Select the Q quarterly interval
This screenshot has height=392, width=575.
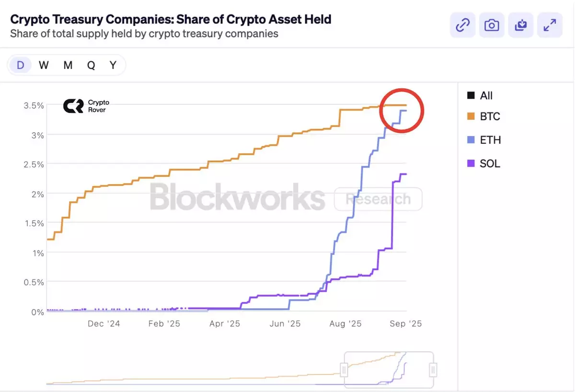(x=91, y=65)
